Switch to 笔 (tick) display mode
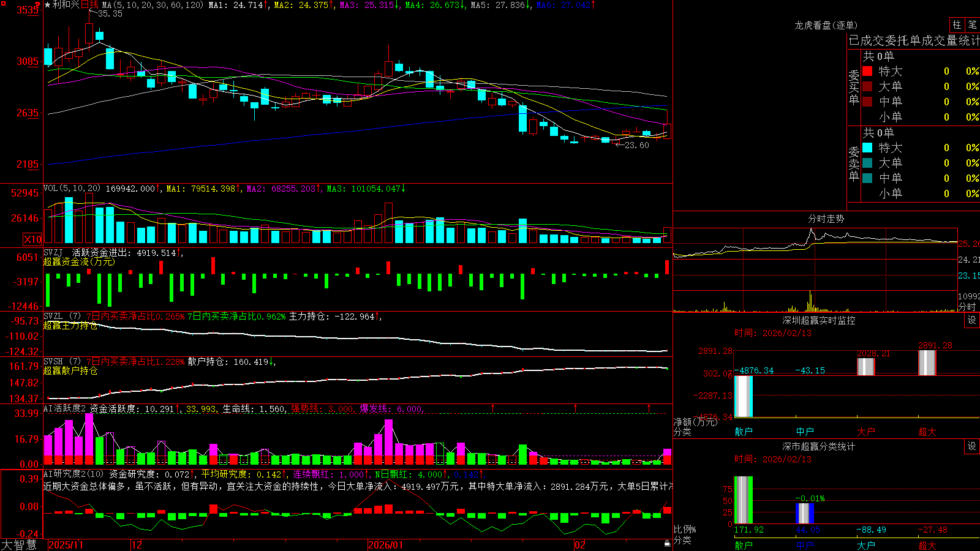The image size is (980, 551). (972, 24)
